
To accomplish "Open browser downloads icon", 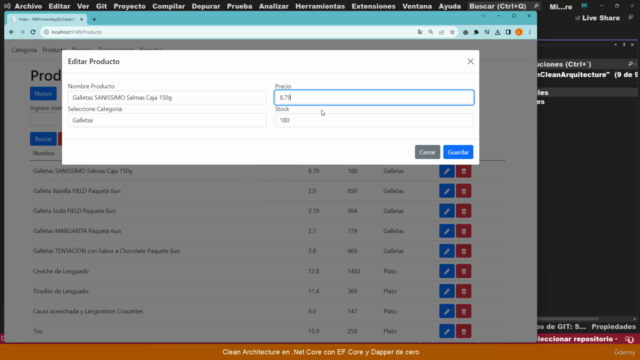I will pos(498,32).
